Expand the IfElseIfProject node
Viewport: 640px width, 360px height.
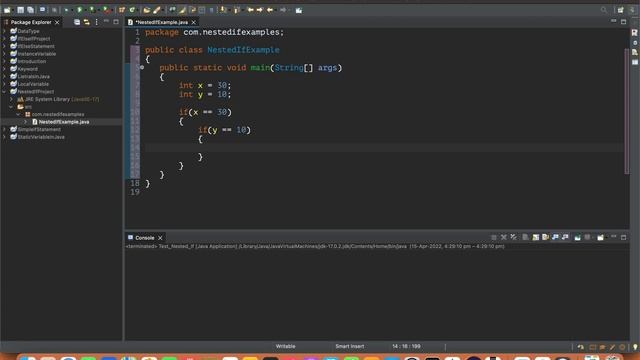pos(4,39)
